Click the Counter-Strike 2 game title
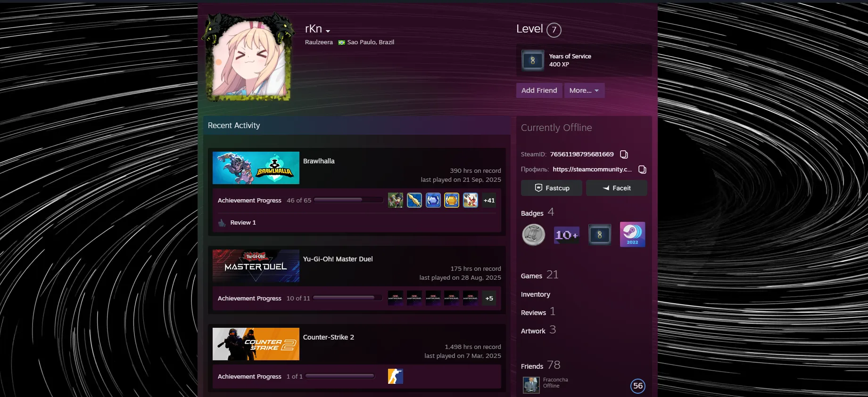Screen dimensions: 868x397 (329, 337)
